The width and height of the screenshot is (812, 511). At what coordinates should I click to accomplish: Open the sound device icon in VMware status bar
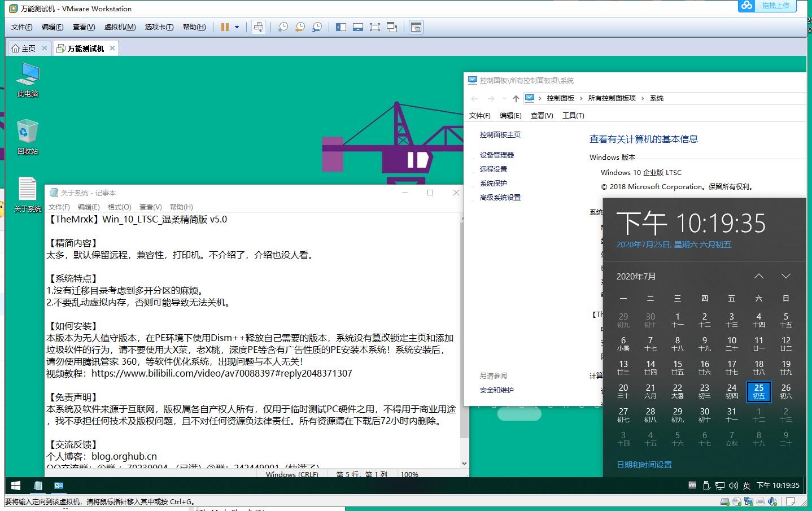[772, 501]
